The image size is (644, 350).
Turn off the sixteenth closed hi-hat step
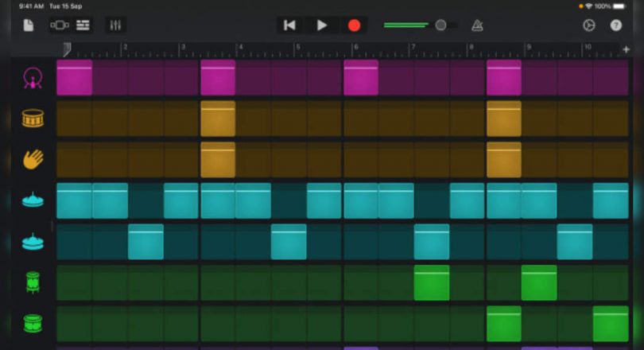pyautogui.click(x=611, y=201)
